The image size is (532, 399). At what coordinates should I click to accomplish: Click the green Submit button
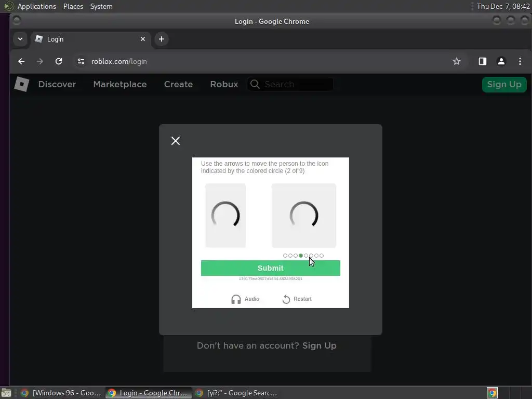click(x=270, y=268)
